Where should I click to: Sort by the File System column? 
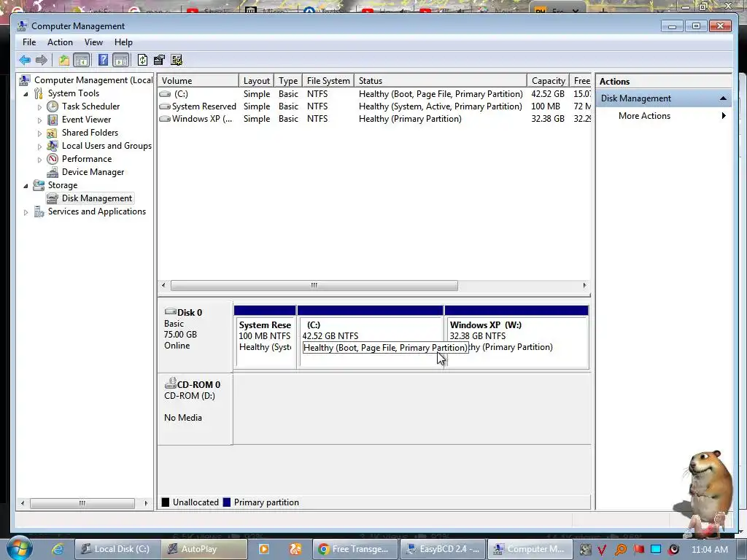pos(328,80)
